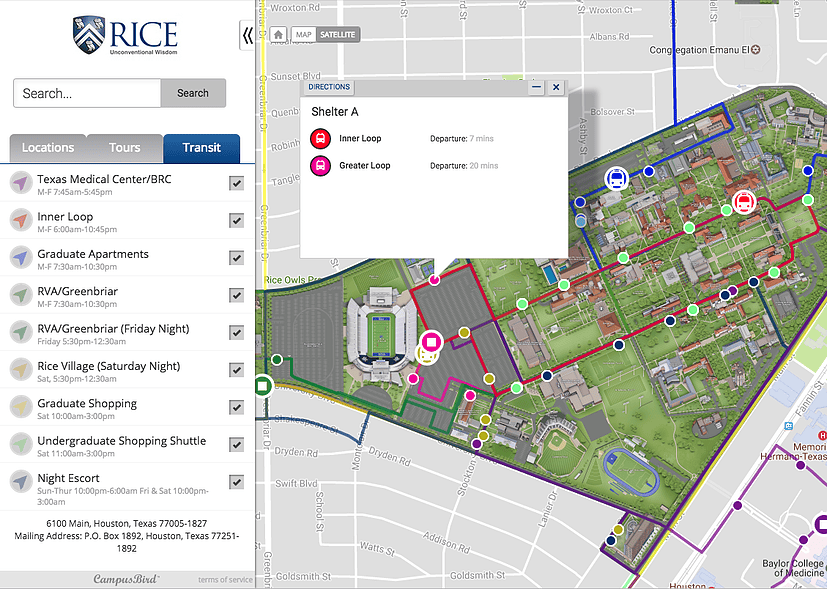Click the large pink shelter stop marker
827x589 pixels.
point(432,342)
